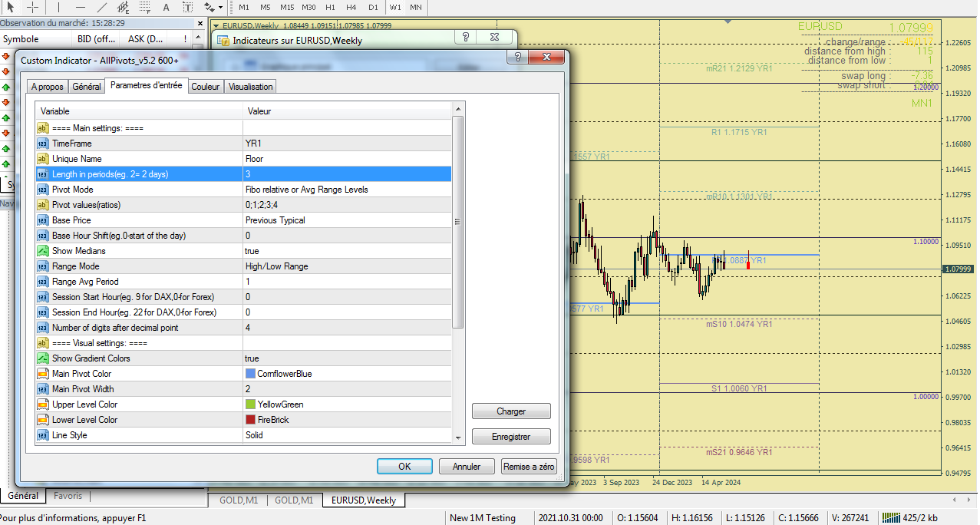Click the Charger button
This screenshot has width=980, height=525.
tap(511, 411)
